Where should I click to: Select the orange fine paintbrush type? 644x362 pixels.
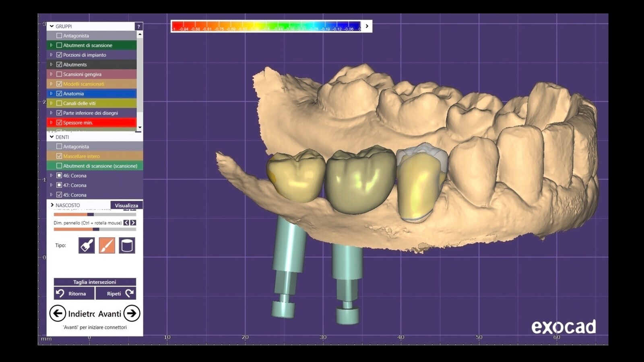click(107, 245)
